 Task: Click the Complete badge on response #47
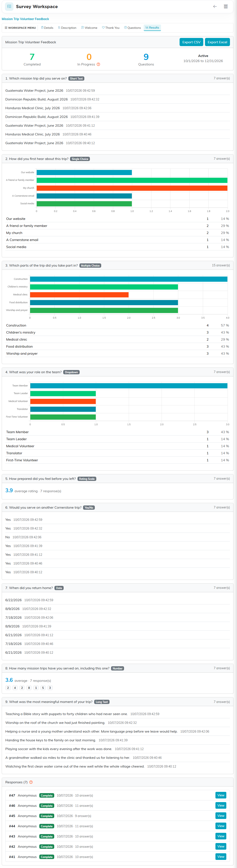pos(47,795)
